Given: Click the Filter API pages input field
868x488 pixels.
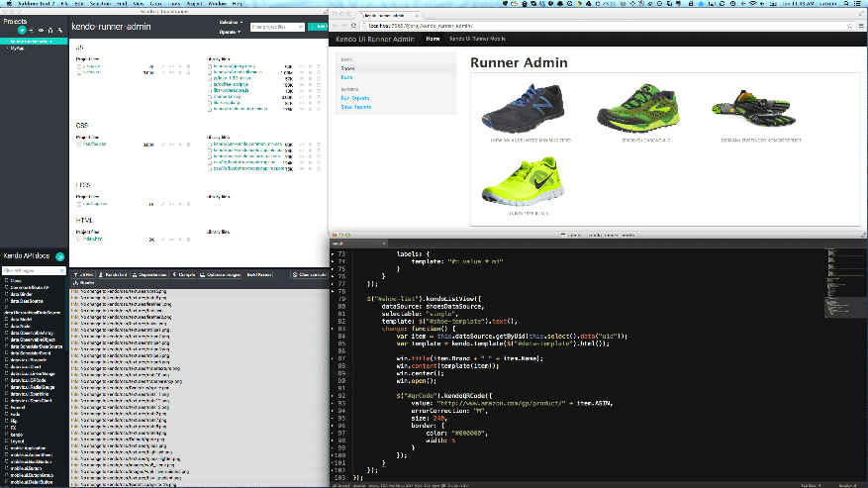Looking at the screenshot, I should point(34,271).
